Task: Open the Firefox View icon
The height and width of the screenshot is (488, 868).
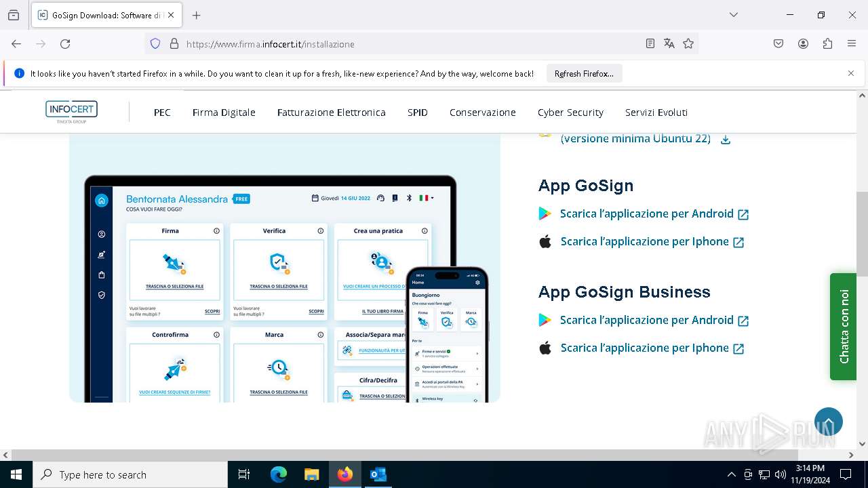Action: coord(14,15)
